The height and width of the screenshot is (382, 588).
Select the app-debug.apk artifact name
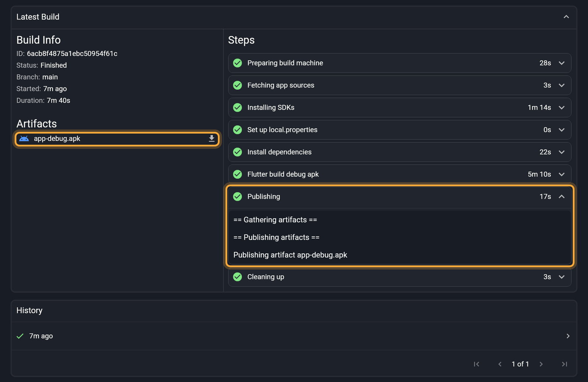(57, 139)
